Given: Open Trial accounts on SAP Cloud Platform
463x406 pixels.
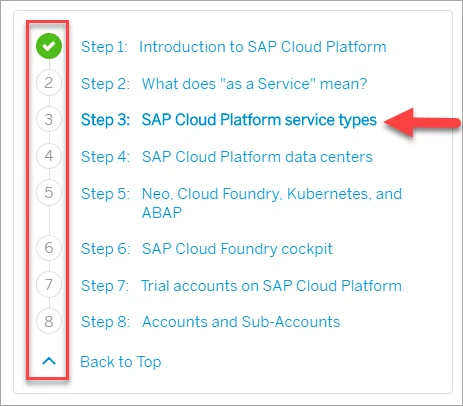Looking at the screenshot, I should [x=271, y=286].
